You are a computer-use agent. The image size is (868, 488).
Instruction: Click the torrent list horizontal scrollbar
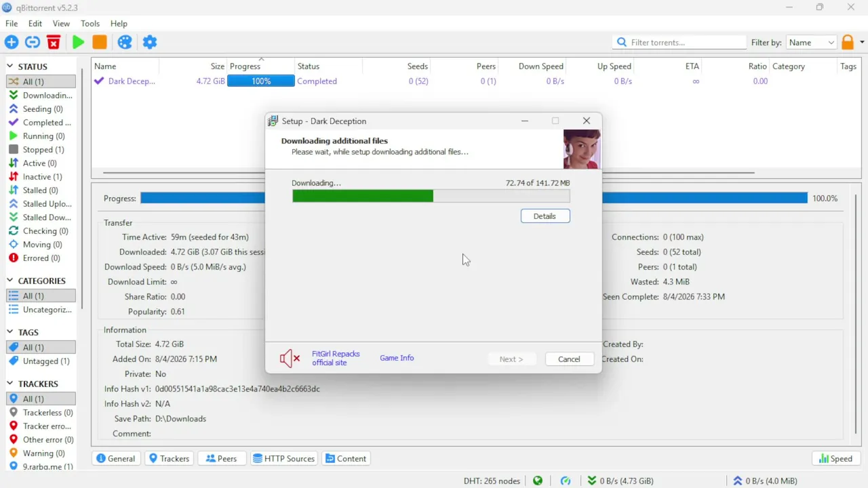pos(429,173)
